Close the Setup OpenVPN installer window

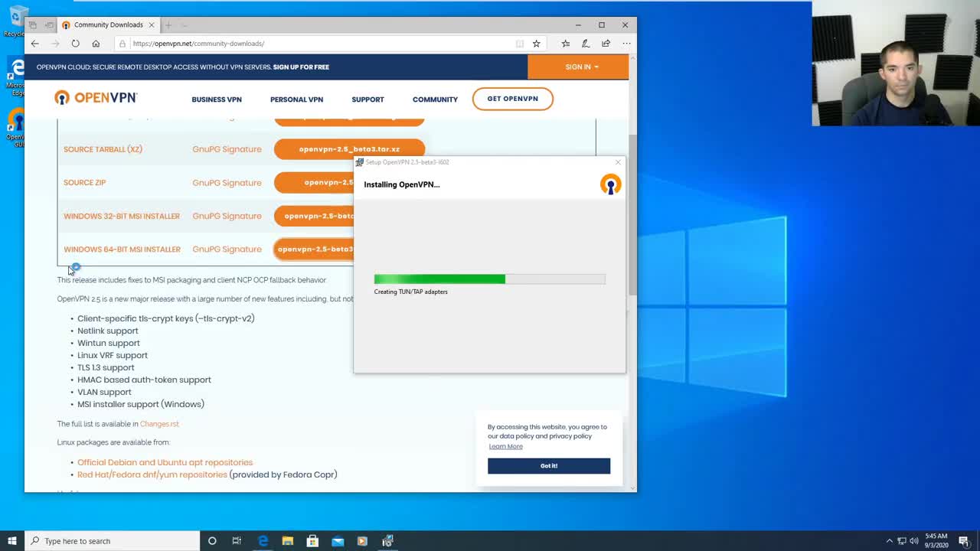(618, 162)
